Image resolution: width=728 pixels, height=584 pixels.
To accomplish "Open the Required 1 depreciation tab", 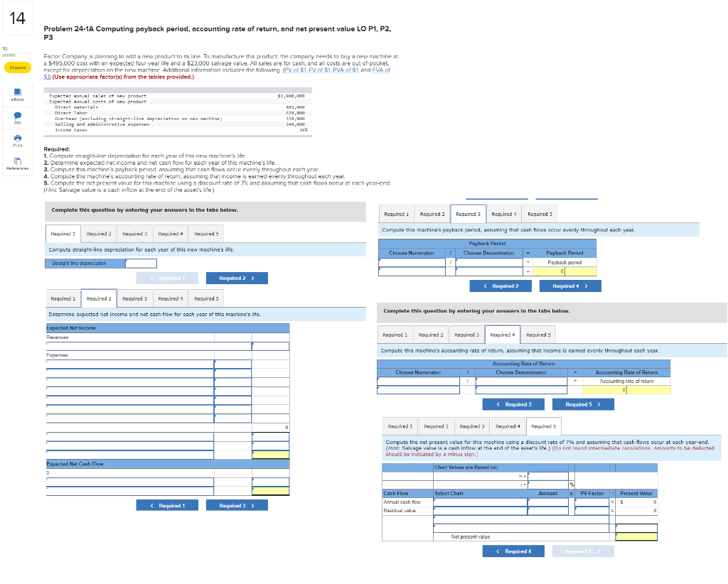I will click(x=63, y=233).
